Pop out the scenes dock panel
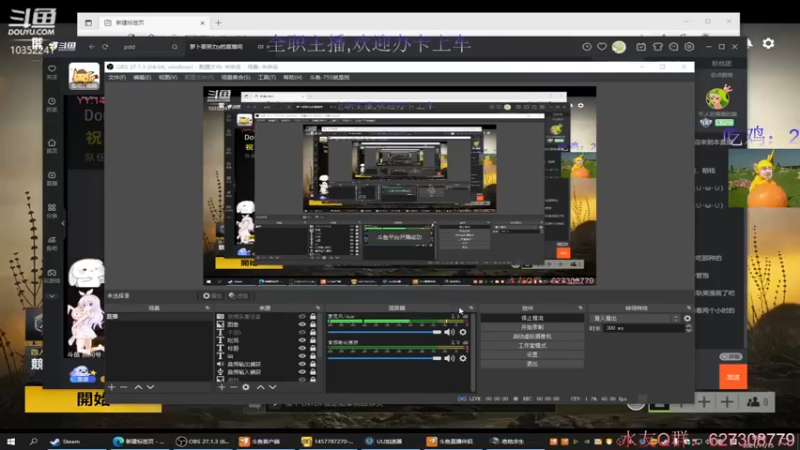This screenshot has height=450, width=800. tap(207, 308)
